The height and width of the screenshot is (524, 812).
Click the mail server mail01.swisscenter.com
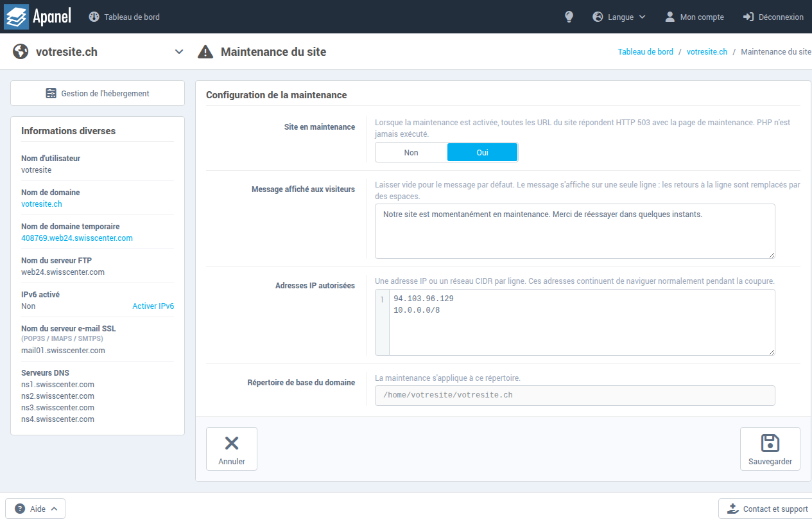(x=63, y=351)
